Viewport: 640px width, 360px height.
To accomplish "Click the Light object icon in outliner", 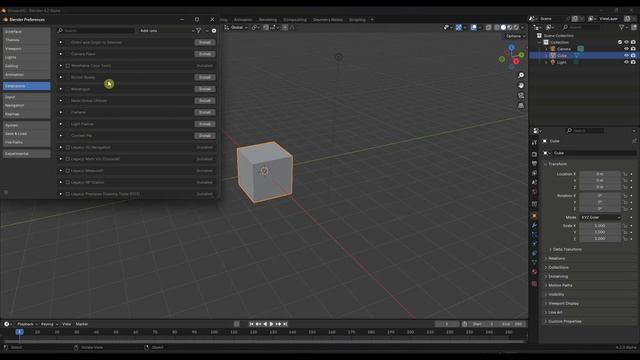I will 553,62.
